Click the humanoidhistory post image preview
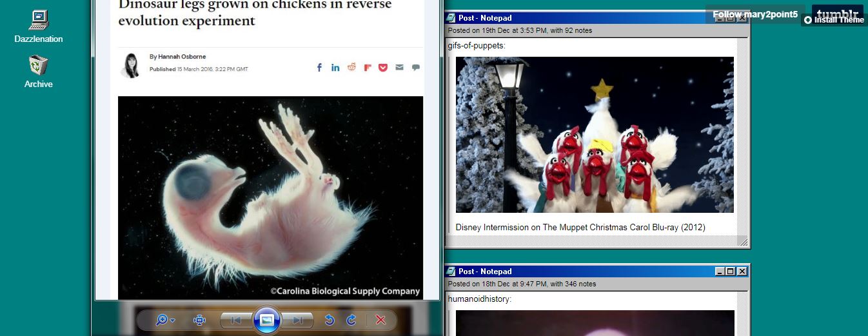868x336 pixels. click(595, 323)
